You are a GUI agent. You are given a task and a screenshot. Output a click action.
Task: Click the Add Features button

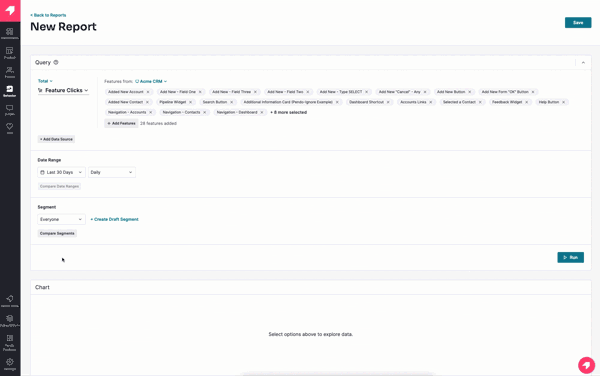121,124
